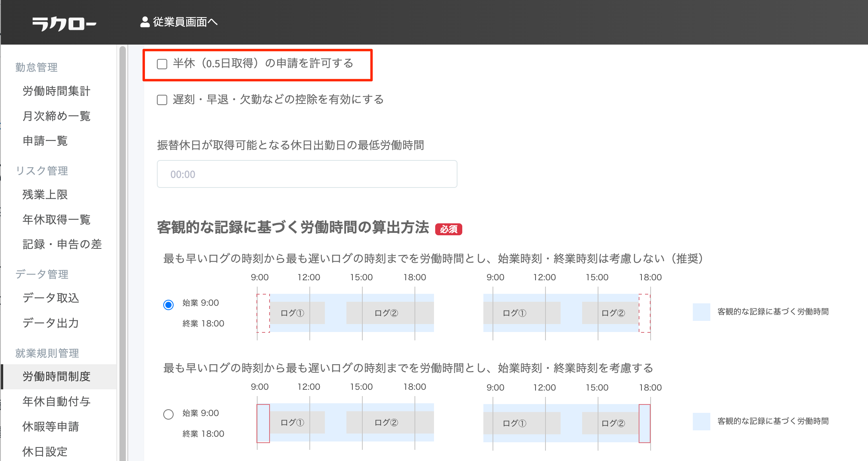Select radio option that considers 始業・終業時刻
This screenshot has height=461, width=868.
tap(168, 414)
